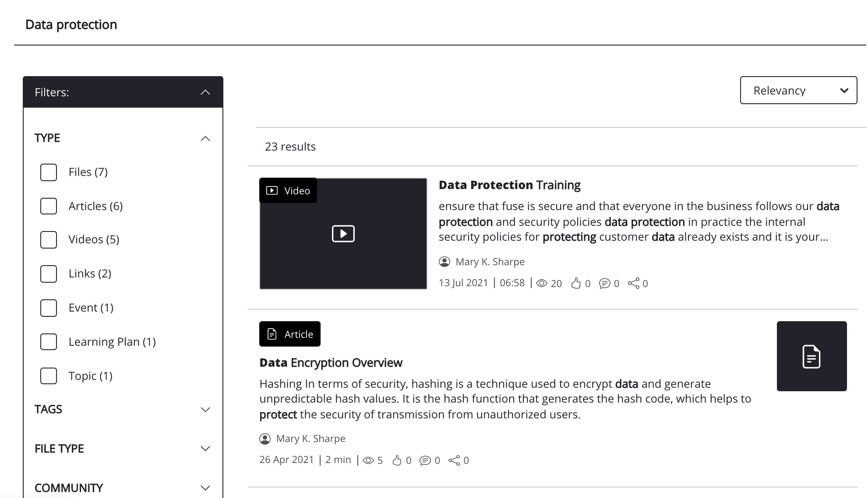
Task: Open the Data Encryption Overview article link
Action: (x=331, y=363)
